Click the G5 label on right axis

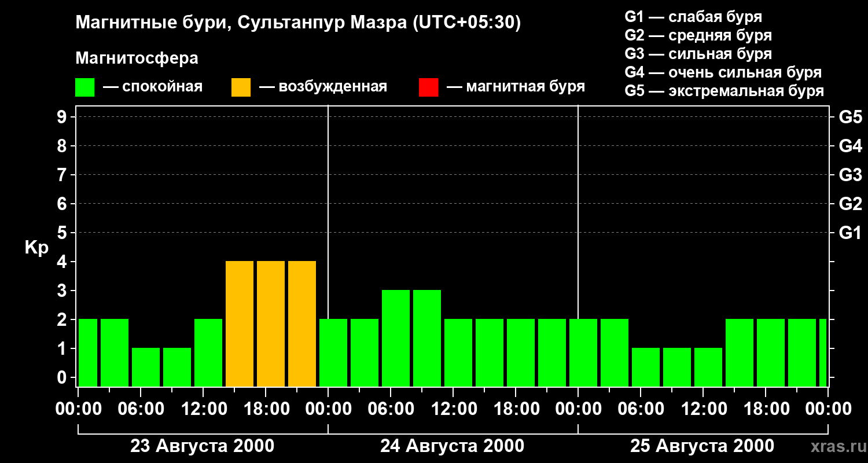850,117
